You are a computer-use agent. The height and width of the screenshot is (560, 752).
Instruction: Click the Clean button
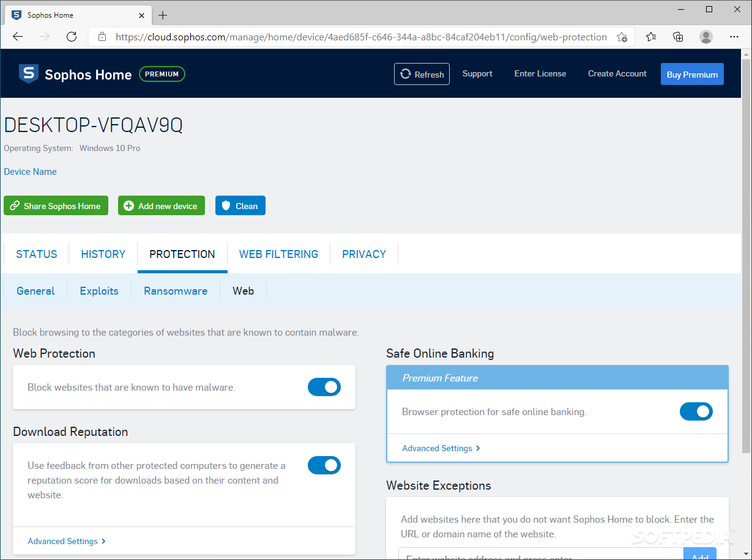pos(240,206)
